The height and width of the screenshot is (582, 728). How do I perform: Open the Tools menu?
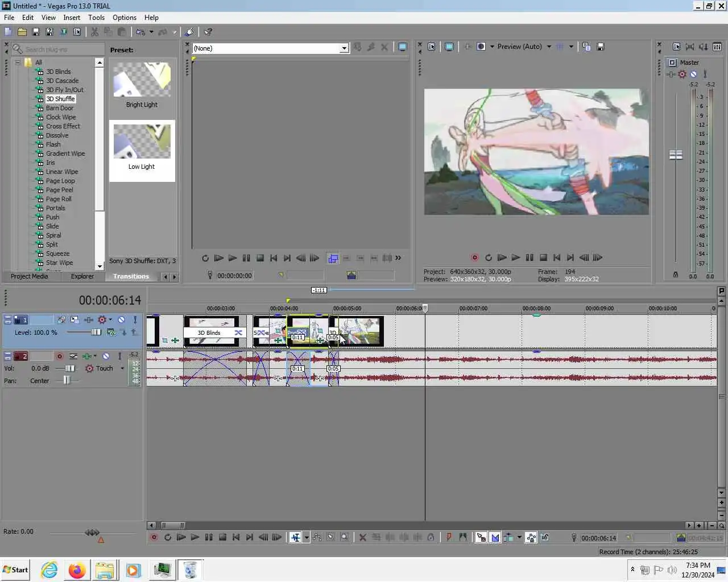pyautogui.click(x=96, y=18)
